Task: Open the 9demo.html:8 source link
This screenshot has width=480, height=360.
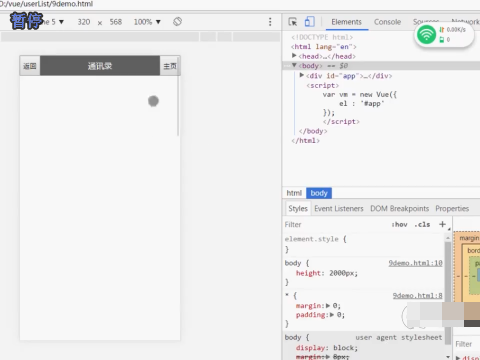Action: tap(417, 296)
